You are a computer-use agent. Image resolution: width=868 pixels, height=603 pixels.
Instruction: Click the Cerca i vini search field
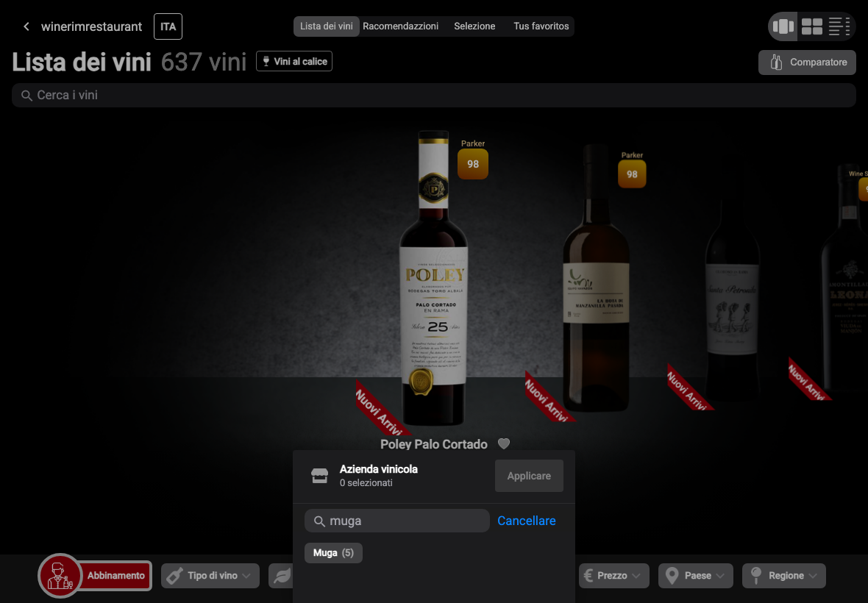coord(433,95)
